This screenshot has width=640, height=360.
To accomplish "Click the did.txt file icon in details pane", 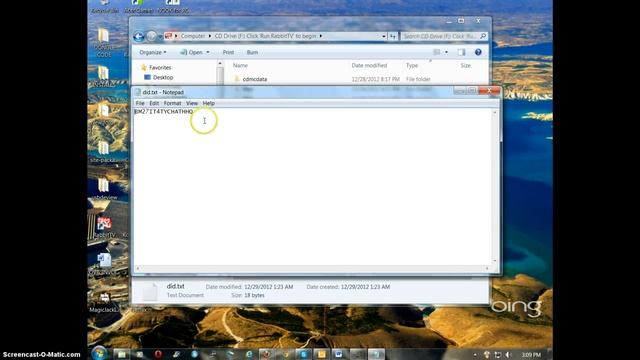I will point(149,291).
